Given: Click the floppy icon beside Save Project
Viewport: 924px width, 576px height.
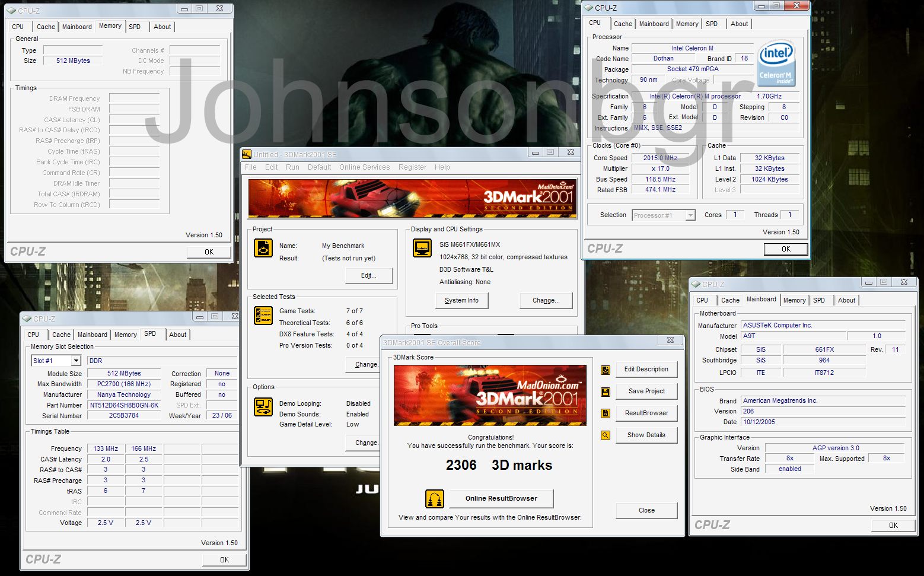Looking at the screenshot, I should 606,392.
